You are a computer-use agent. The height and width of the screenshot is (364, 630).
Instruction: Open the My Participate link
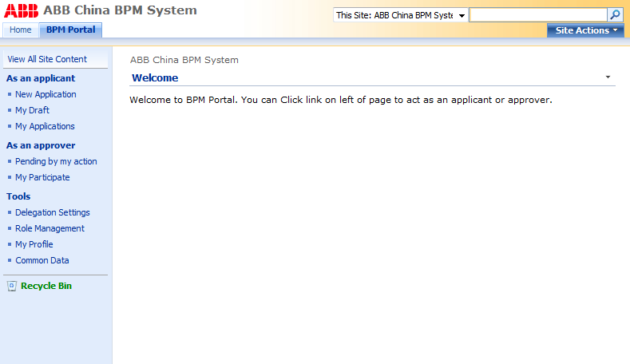pyautogui.click(x=42, y=177)
